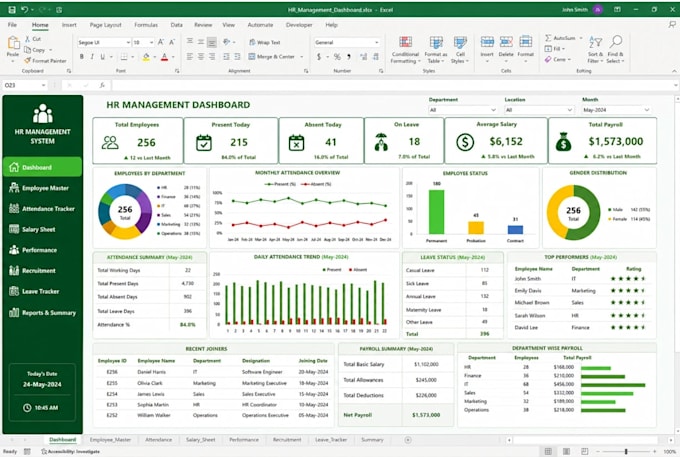Add a new sheet with plus icon

(x=408, y=440)
